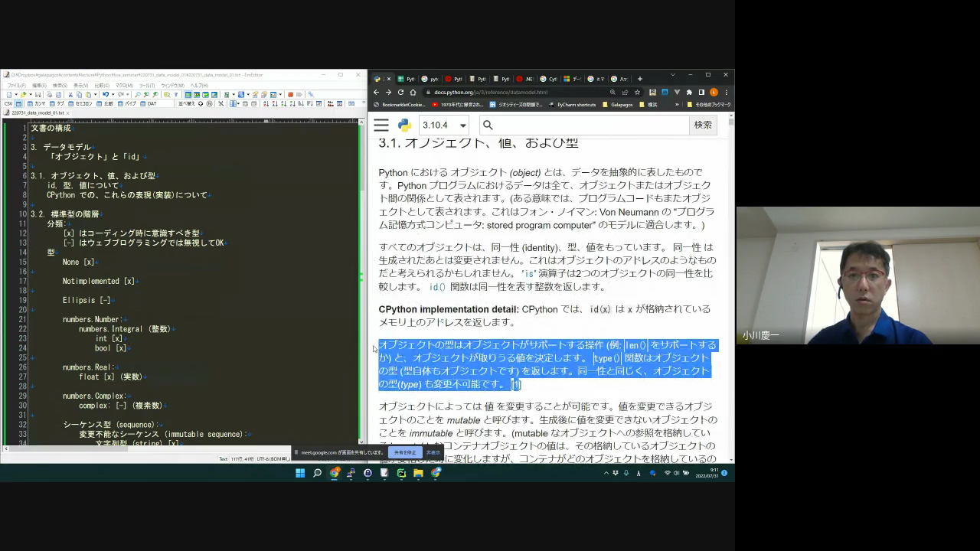The height and width of the screenshot is (551, 980).
Task: Toggle the filter funnel tool in EmEditor
Action: click(175, 94)
